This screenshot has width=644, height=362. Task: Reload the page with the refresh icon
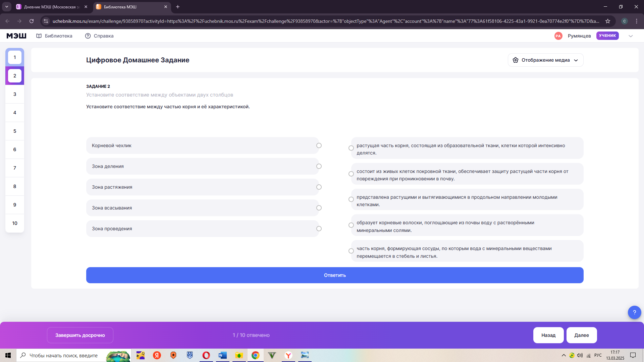click(32, 21)
